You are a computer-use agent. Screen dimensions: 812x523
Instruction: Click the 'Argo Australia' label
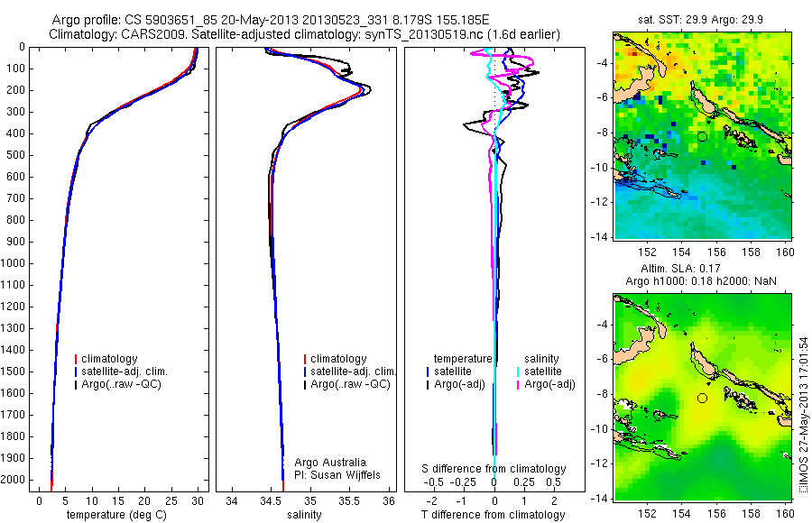click(330, 463)
